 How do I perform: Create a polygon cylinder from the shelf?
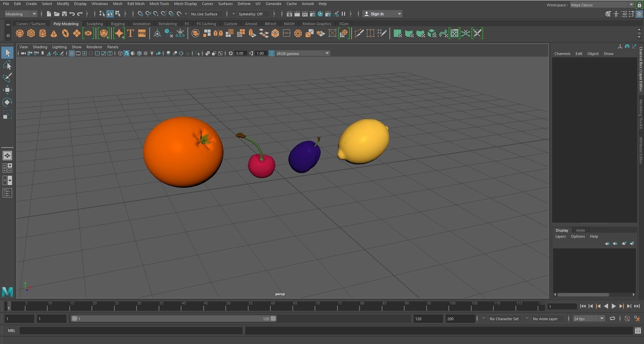tap(43, 34)
